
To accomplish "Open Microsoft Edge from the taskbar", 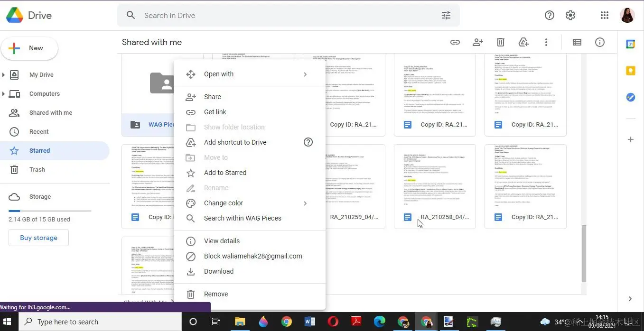I will [379, 322].
